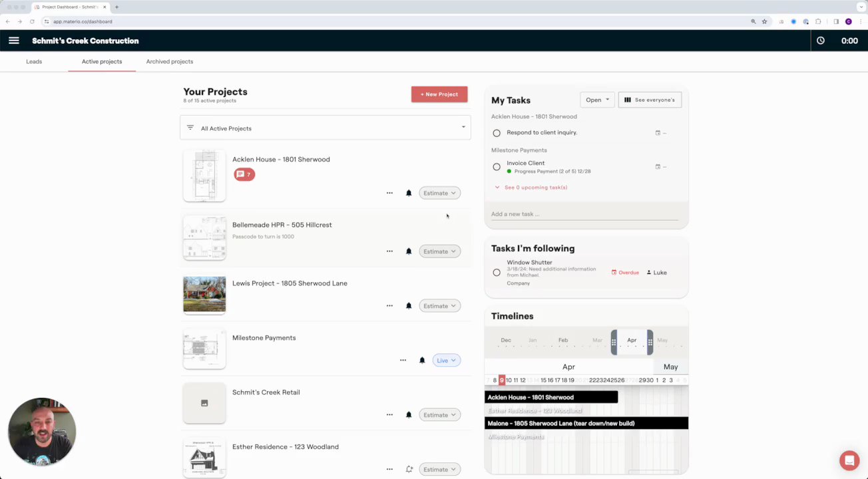Open the My Tasks Open filter dropdown
Viewport: 868px width, 479px height.
click(x=597, y=100)
